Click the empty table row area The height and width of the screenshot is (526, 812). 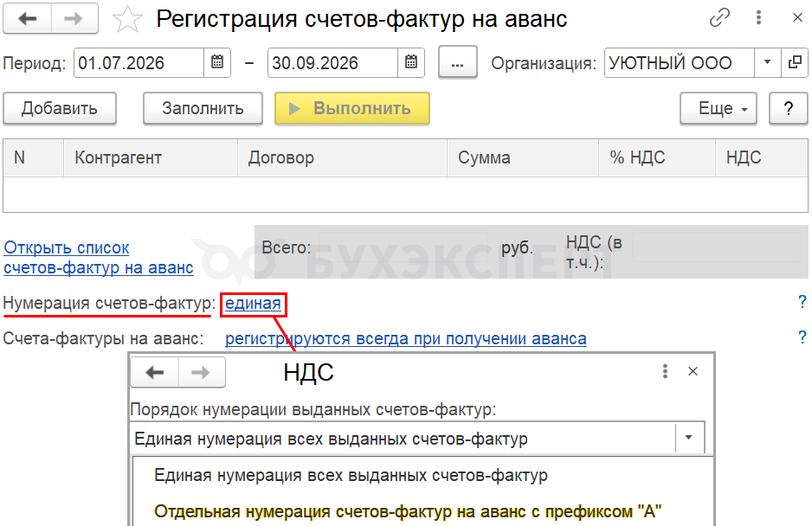pyautogui.click(x=405, y=195)
